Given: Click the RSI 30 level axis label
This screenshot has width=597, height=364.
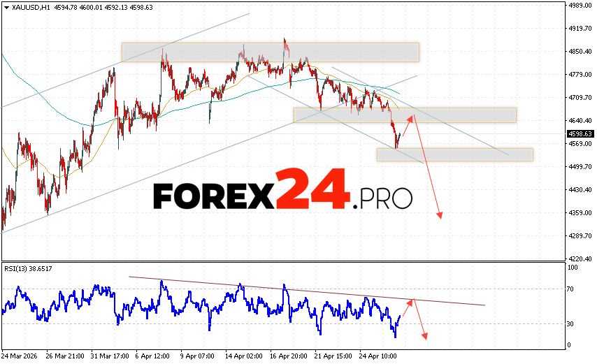Looking at the screenshot, I should pyautogui.click(x=571, y=324).
